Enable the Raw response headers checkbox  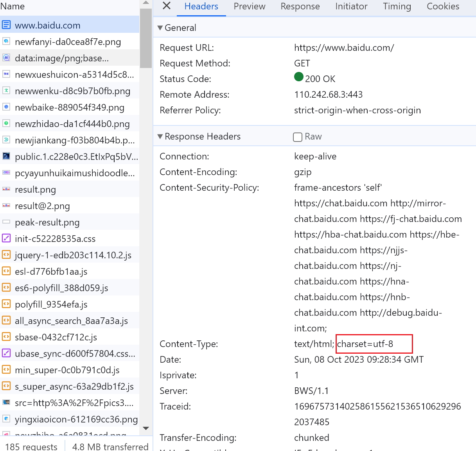pos(298,137)
